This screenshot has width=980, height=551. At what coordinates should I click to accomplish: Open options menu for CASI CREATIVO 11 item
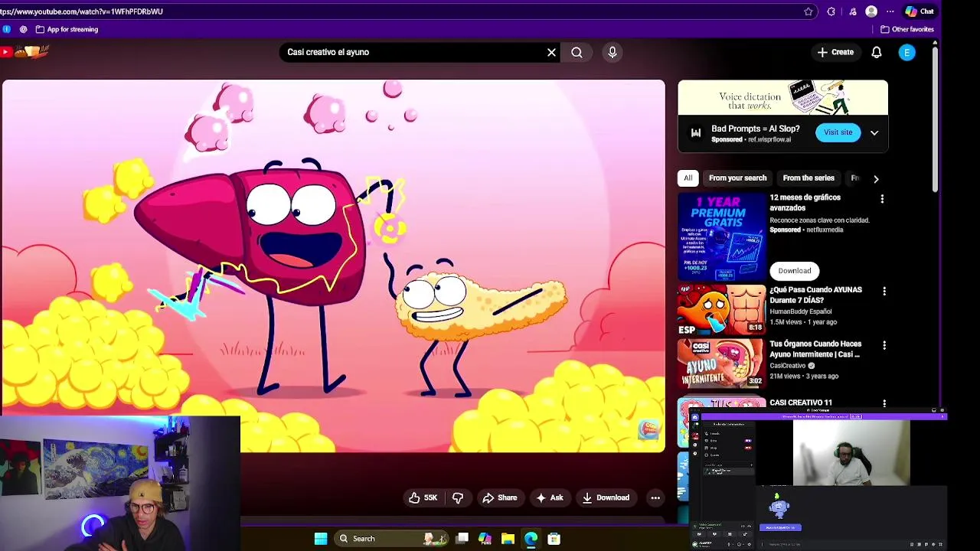click(x=884, y=403)
